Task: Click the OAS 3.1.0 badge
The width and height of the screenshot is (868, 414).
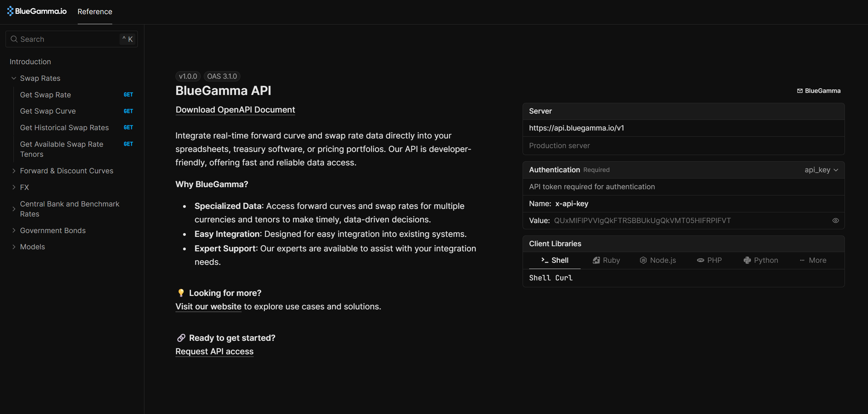Action: [222, 76]
